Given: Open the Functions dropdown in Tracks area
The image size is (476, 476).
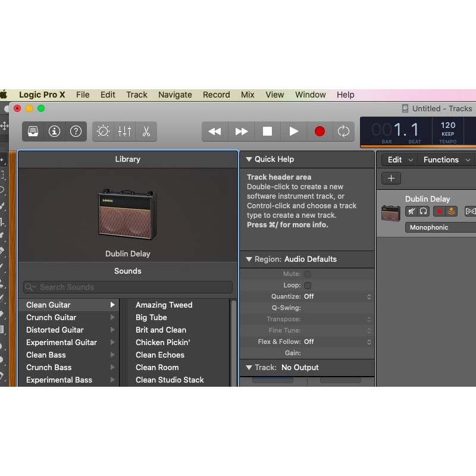Looking at the screenshot, I should (x=446, y=159).
